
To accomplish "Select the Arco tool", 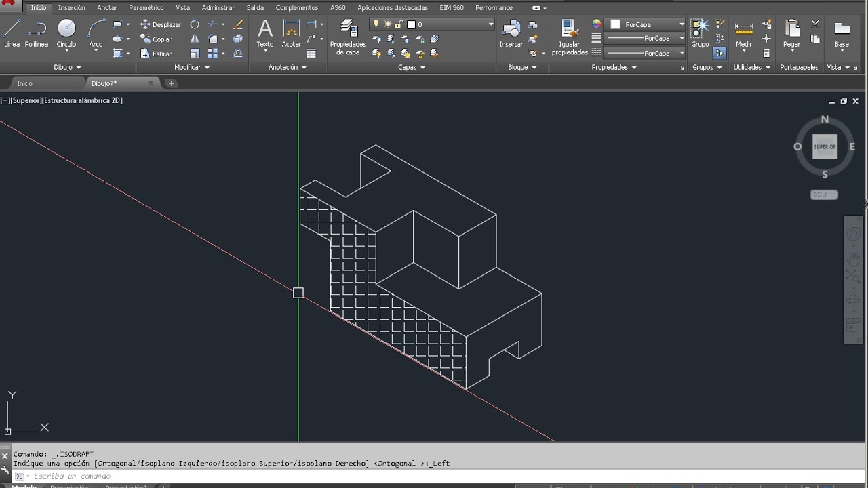I will pos(96,34).
